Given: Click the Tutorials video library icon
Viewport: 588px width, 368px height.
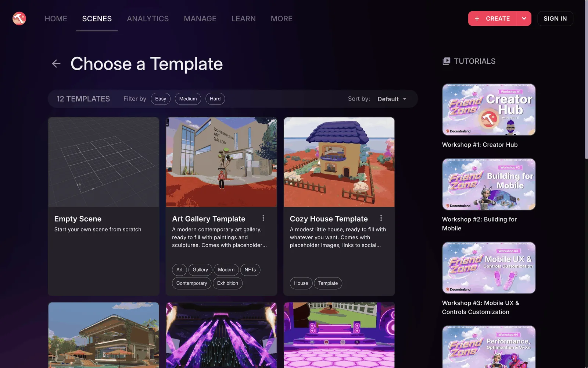Looking at the screenshot, I should (446, 61).
